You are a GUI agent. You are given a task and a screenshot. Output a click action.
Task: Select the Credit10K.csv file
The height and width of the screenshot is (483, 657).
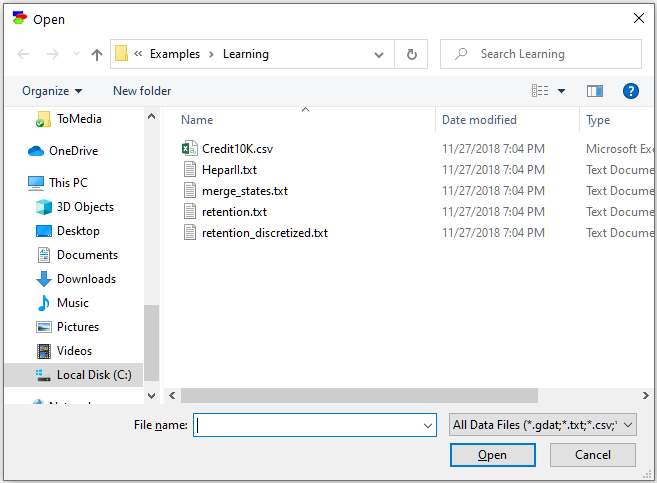click(x=237, y=149)
